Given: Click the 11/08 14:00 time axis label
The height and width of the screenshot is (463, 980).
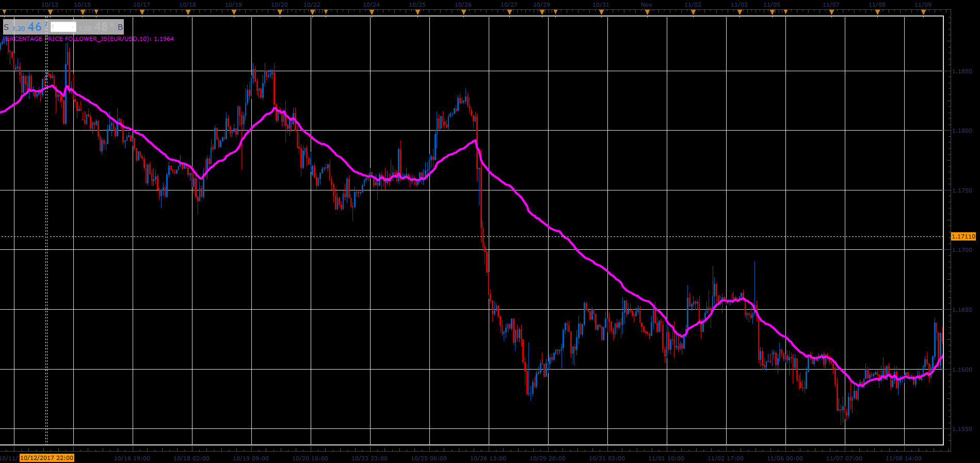Looking at the screenshot, I should pos(904,458).
